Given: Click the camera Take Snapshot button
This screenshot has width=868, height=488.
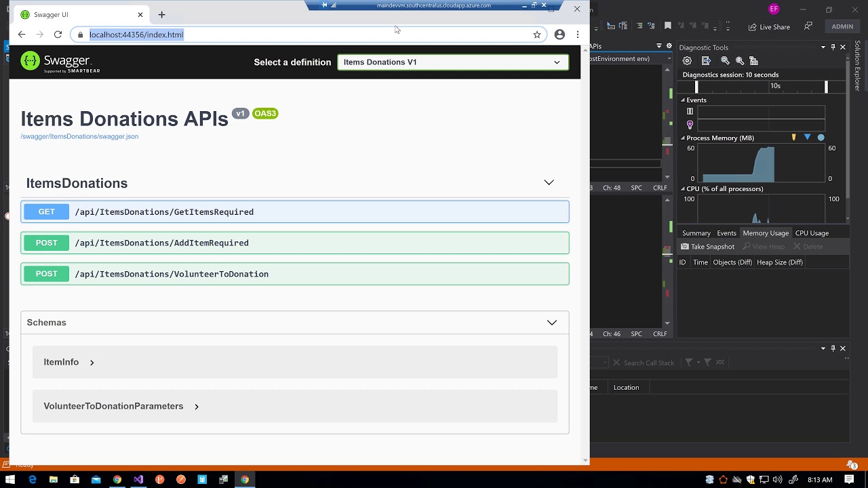Looking at the screenshot, I should (708, 247).
